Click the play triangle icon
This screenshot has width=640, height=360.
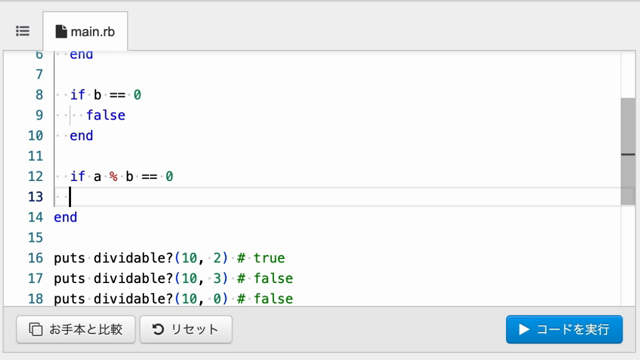[x=524, y=329]
